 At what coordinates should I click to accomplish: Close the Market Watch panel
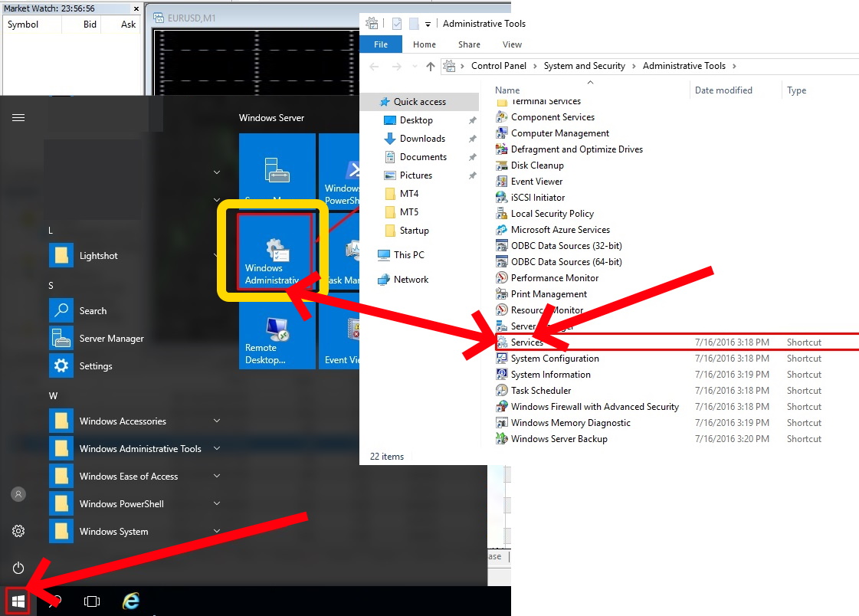pos(136,8)
